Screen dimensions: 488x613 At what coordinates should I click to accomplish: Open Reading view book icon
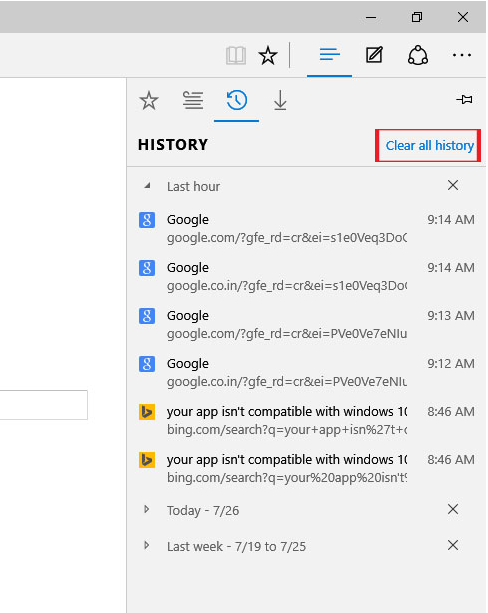(x=236, y=56)
